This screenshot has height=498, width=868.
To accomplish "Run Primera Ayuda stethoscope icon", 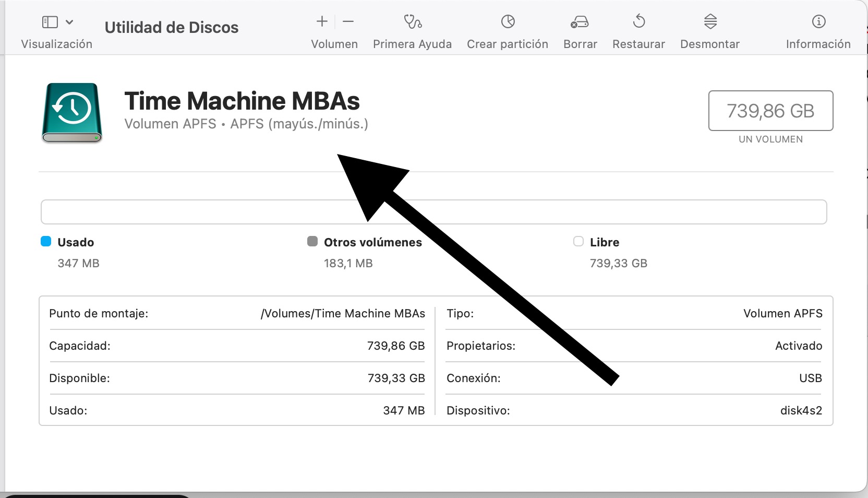I will tap(412, 21).
